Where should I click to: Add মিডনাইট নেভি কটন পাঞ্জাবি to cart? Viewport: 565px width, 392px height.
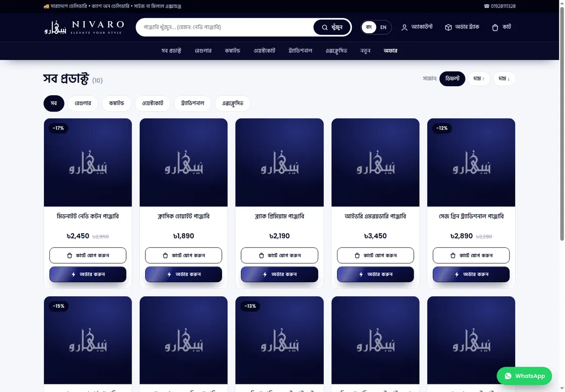pyautogui.click(x=88, y=255)
